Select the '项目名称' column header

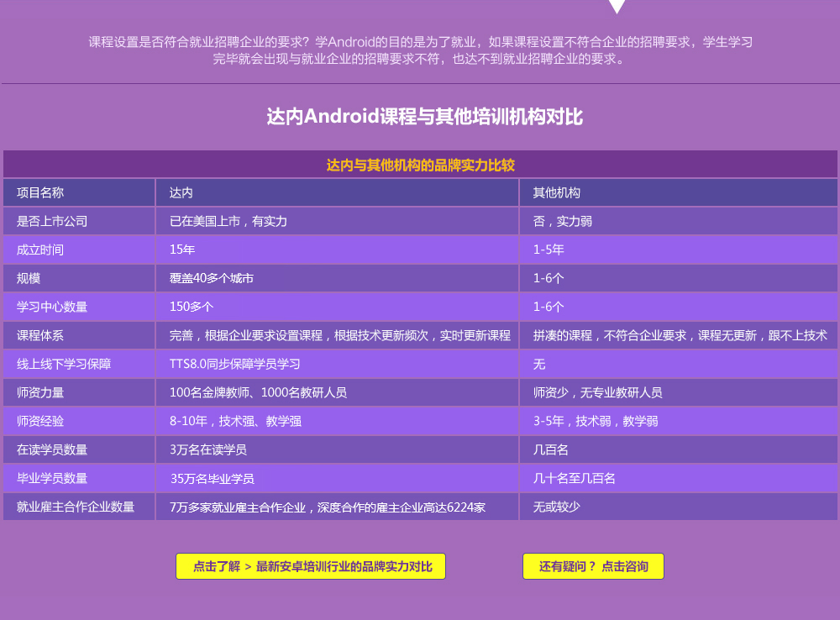click(x=40, y=192)
